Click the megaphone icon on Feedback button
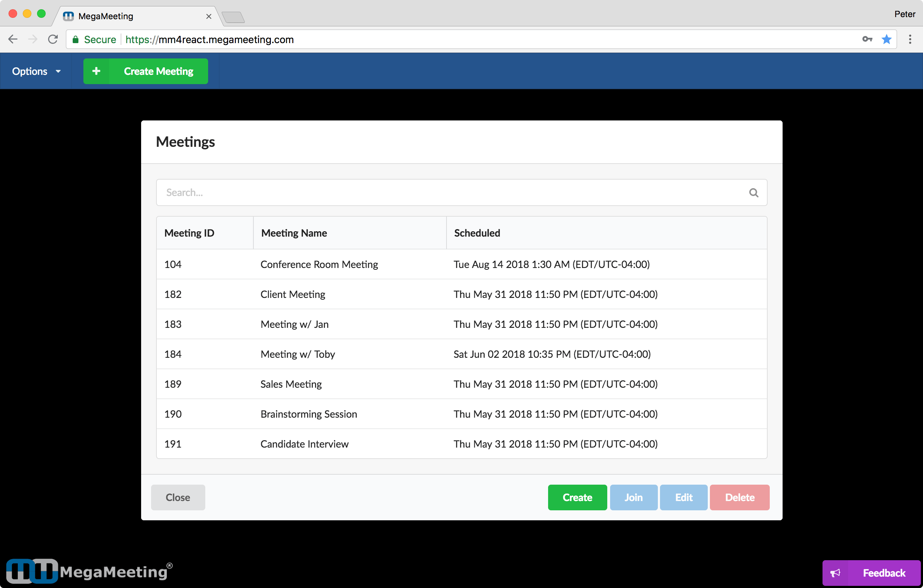The width and height of the screenshot is (923, 588). click(x=836, y=573)
